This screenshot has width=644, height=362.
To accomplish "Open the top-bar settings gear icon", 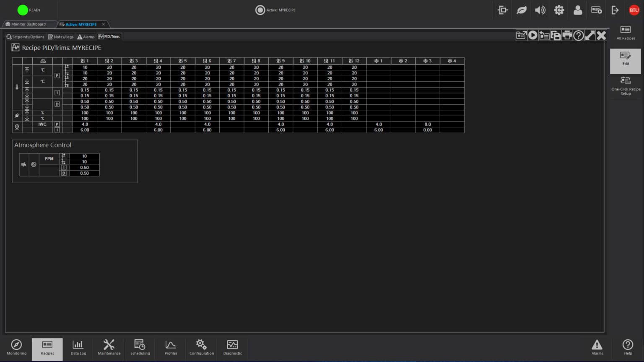I will (x=559, y=10).
